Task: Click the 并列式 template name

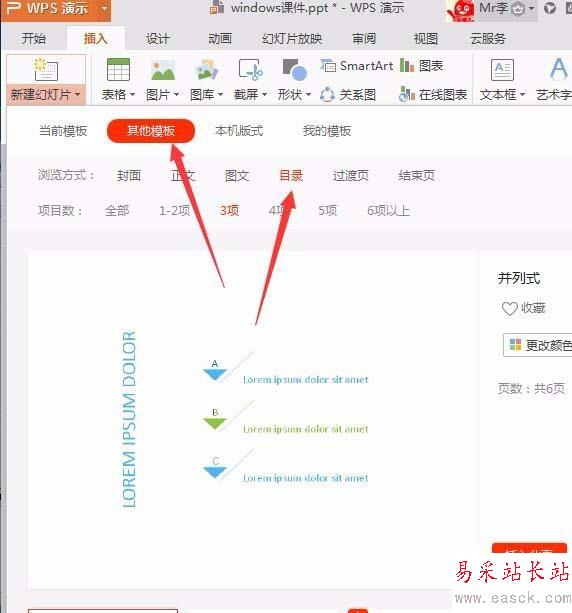Action: pos(519,278)
